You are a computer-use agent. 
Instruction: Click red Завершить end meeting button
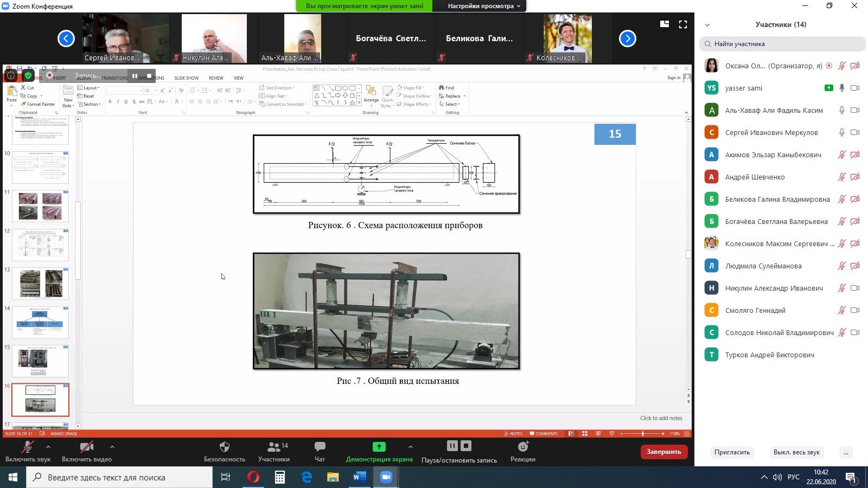pyautogui.click(x=664, y=452)
